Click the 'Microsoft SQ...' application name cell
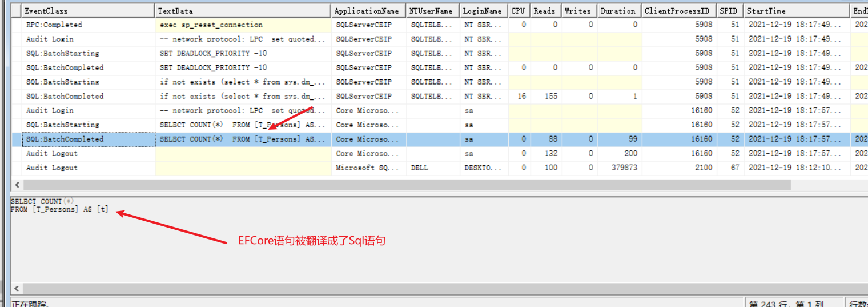Image resolution: width=868 pixels, height=307 pixels. tap(368, 168)
